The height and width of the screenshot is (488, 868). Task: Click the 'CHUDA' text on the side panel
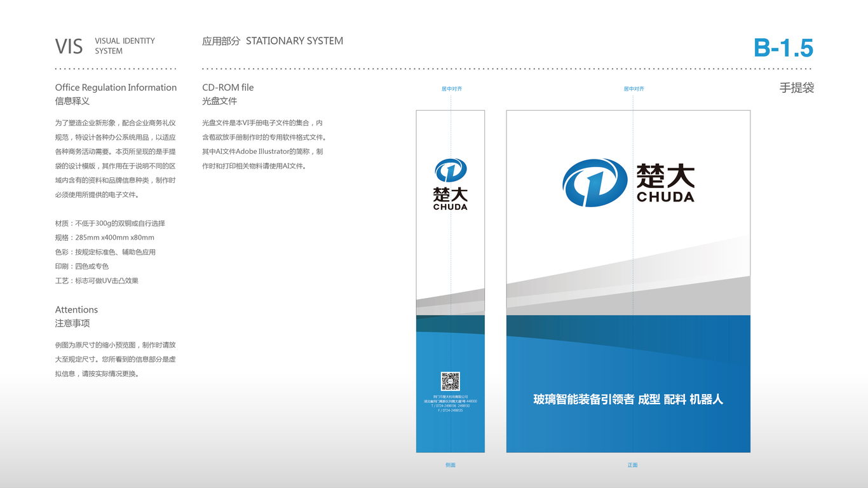click(451, 207)
